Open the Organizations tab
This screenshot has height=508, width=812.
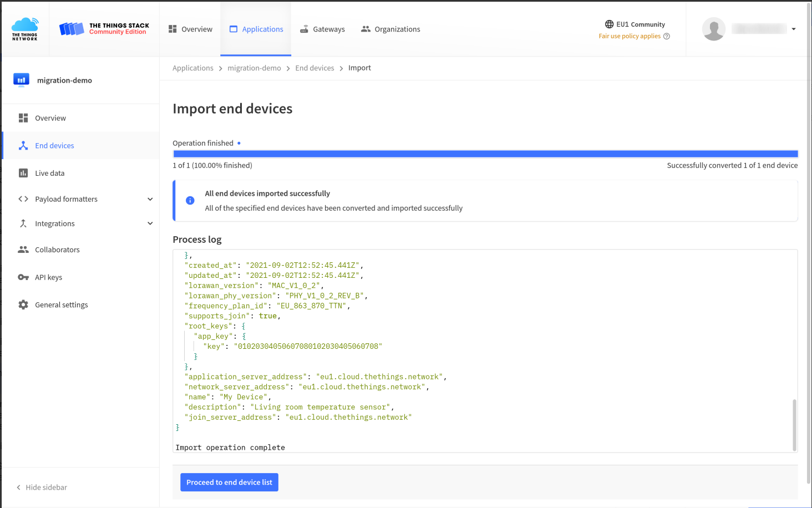click(390, 29)
